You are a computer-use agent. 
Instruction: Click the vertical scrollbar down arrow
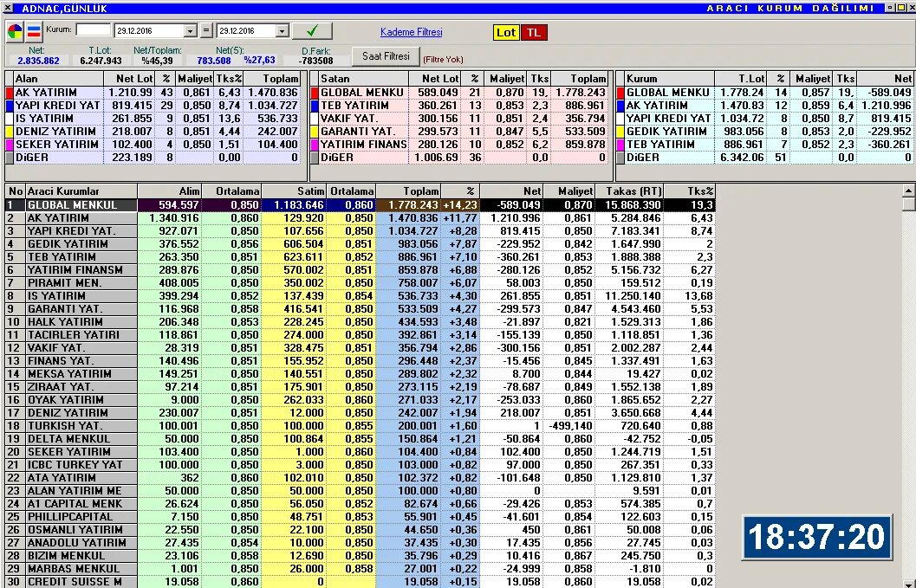[908, 583]
